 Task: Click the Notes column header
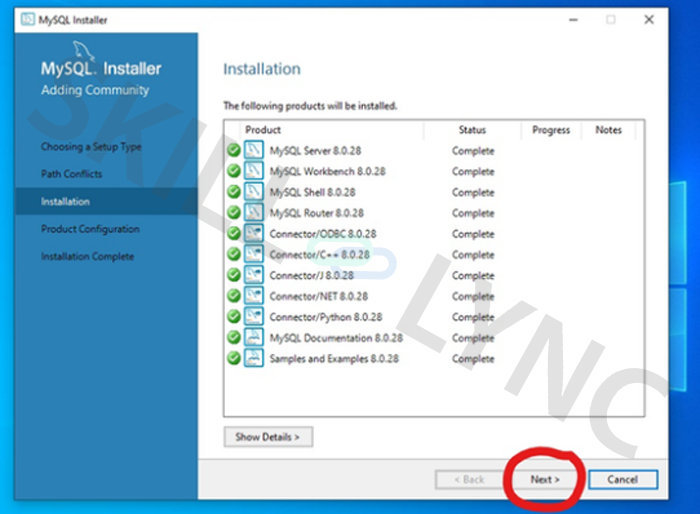pos(608,130)
